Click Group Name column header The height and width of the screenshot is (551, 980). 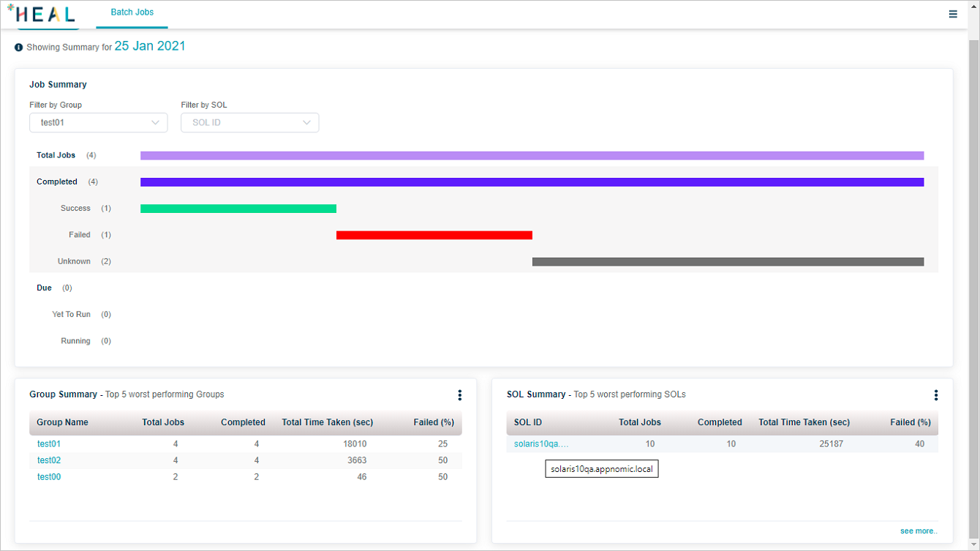pyautogui.click(x=62, y=422)
